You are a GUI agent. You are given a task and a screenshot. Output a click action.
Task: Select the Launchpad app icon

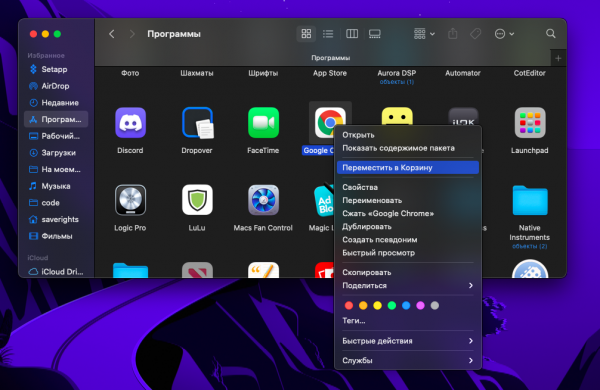pyautogui.click(x=530, y=122)
